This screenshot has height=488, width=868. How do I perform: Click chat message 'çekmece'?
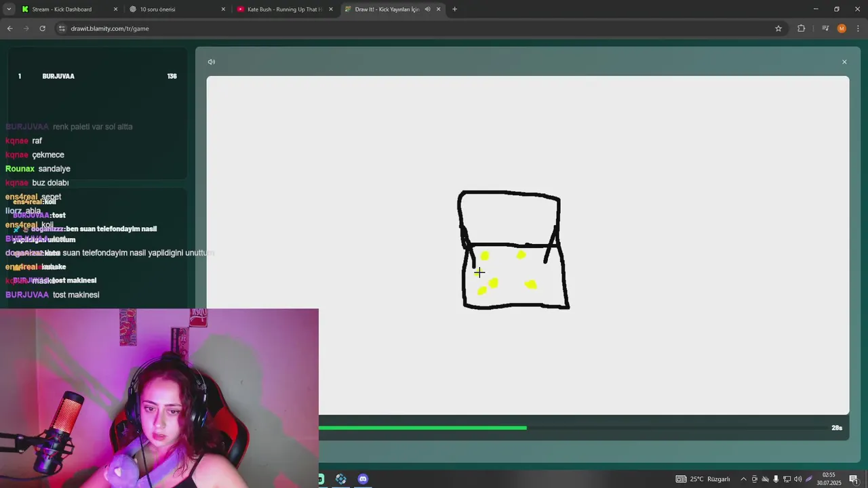(48, 155)
